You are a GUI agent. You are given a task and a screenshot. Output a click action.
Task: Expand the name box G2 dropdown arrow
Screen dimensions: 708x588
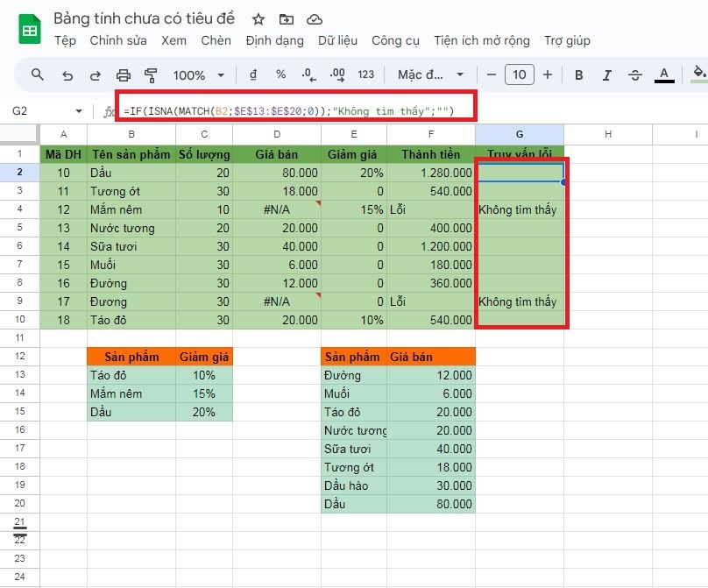[x=79, y=110]
